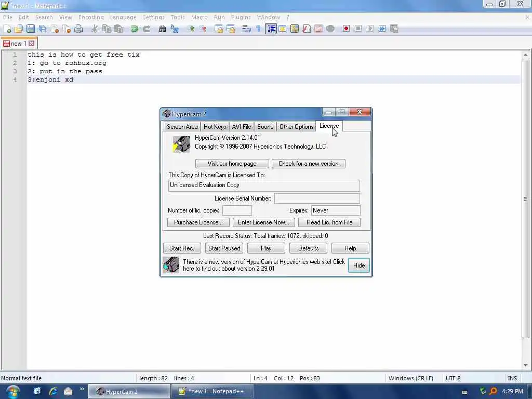Viewport: 532px width, 399px height.
Task: Click the Start Recording macro red dot
Action: pos(346,29)
